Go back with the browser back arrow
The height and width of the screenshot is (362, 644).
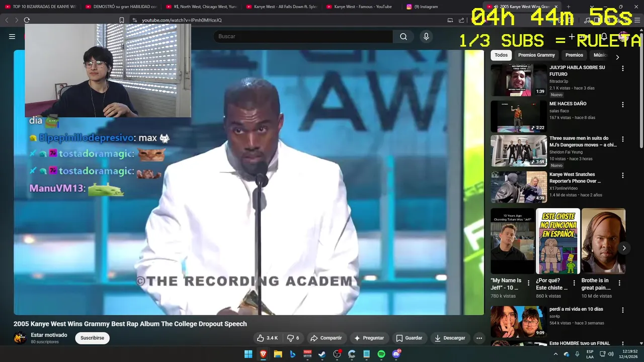[7, 20]
